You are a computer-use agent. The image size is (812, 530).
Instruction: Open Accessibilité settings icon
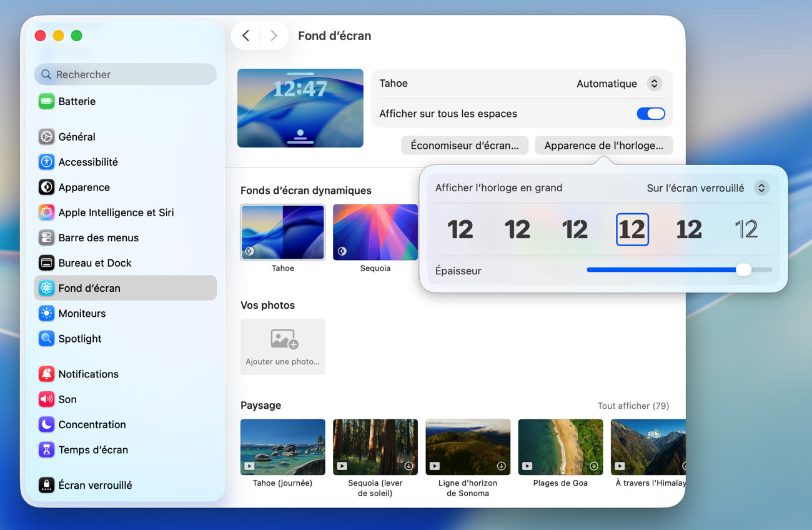[46, 162]
